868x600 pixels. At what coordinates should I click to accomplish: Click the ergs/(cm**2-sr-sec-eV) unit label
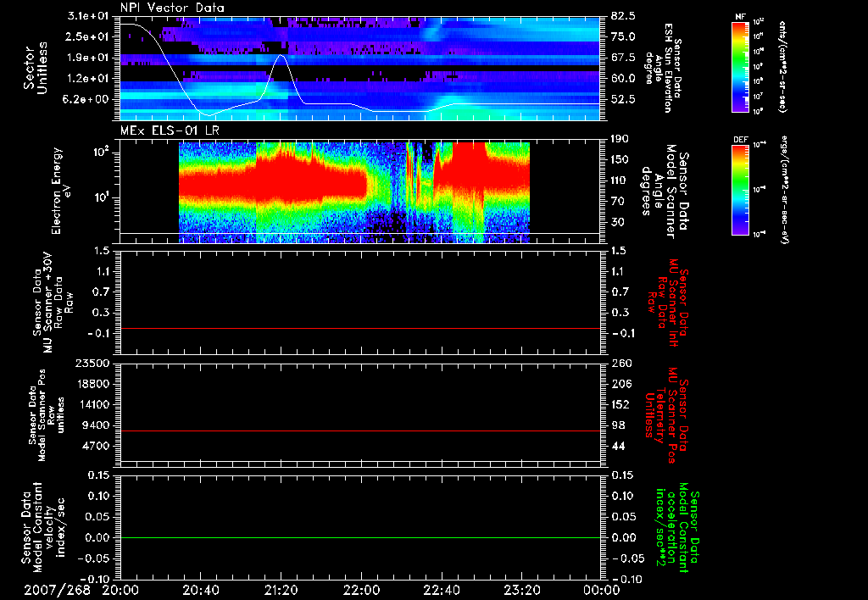(x=784, y=190)
